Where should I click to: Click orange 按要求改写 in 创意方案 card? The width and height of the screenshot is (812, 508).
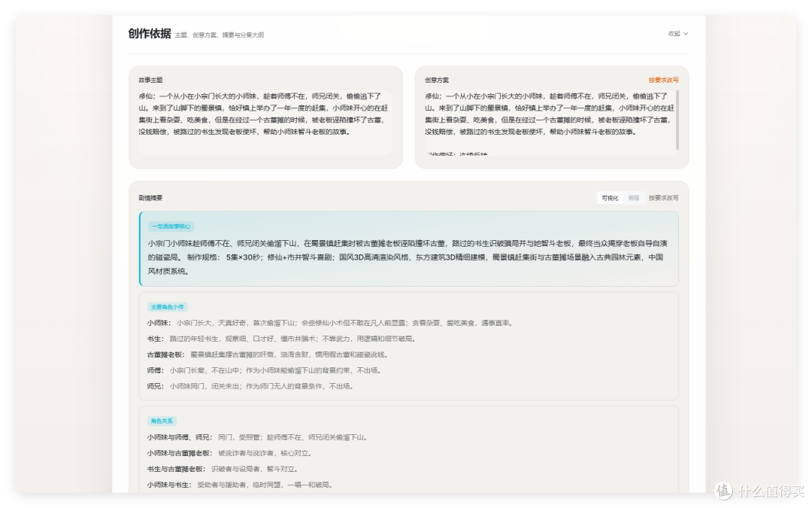(x=663, y=80)
